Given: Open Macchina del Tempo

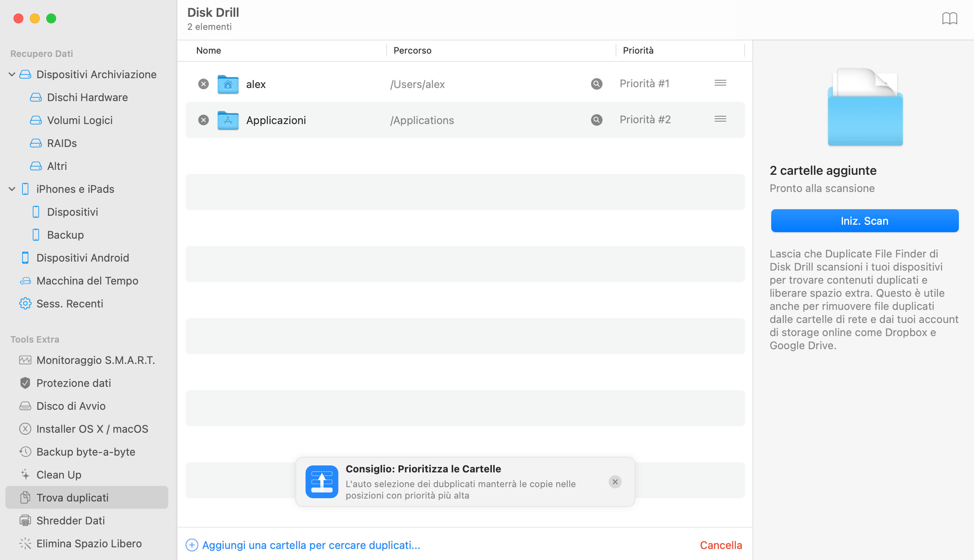Looking at the screenshot, I should (87, 281).
